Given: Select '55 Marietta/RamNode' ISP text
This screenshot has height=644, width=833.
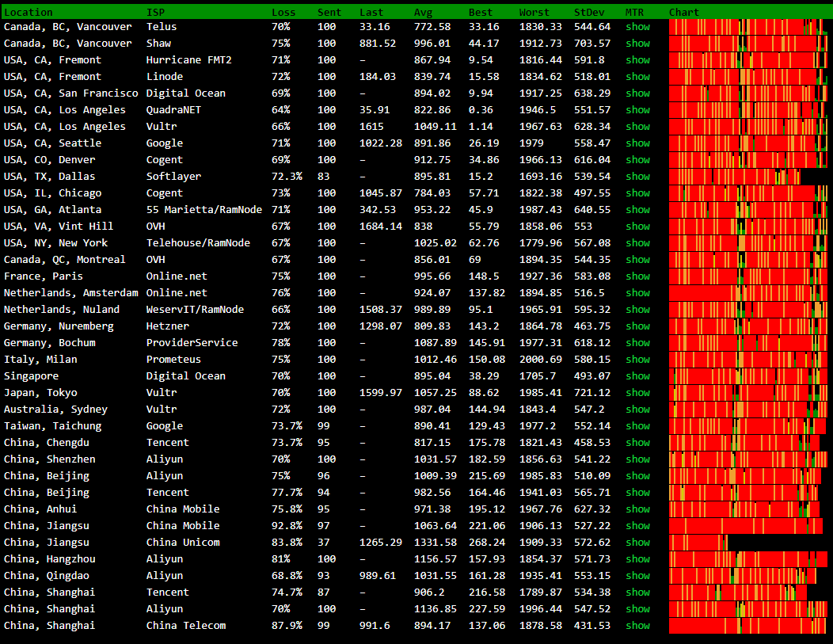Looking at the screenshot, I should [x=204, y=209].
